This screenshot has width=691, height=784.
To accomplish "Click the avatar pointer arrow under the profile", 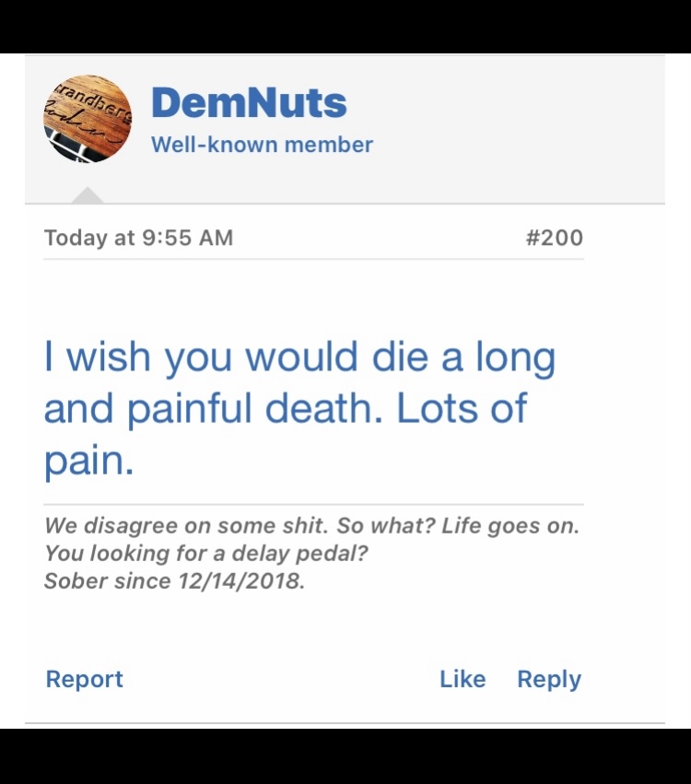I will 88,193.
